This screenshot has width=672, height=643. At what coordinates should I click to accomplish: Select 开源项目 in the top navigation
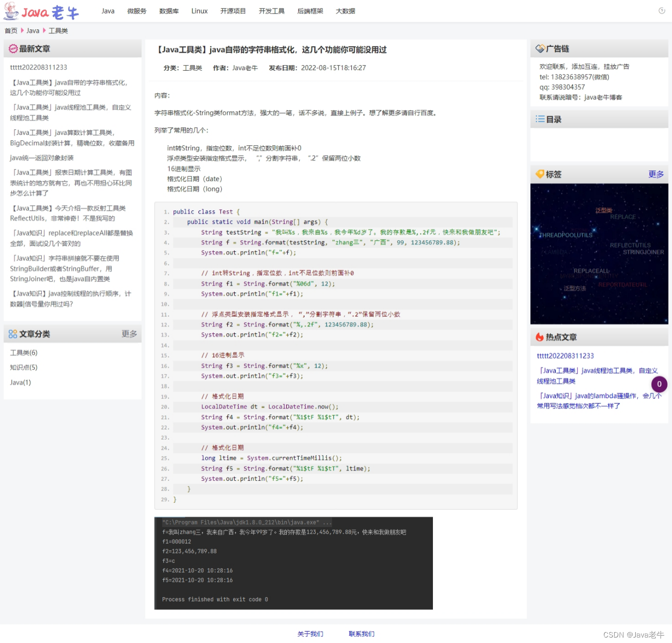pos(233,10)
